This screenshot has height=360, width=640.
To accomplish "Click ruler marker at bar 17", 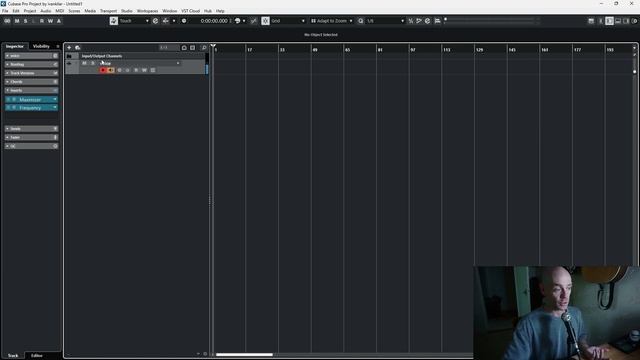I will tap(249, 50).
